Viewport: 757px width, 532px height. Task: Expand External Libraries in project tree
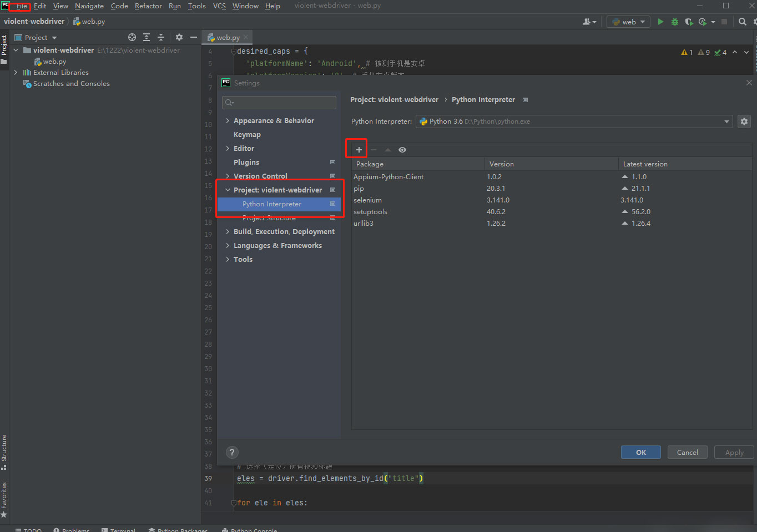(x=16, y=72)
